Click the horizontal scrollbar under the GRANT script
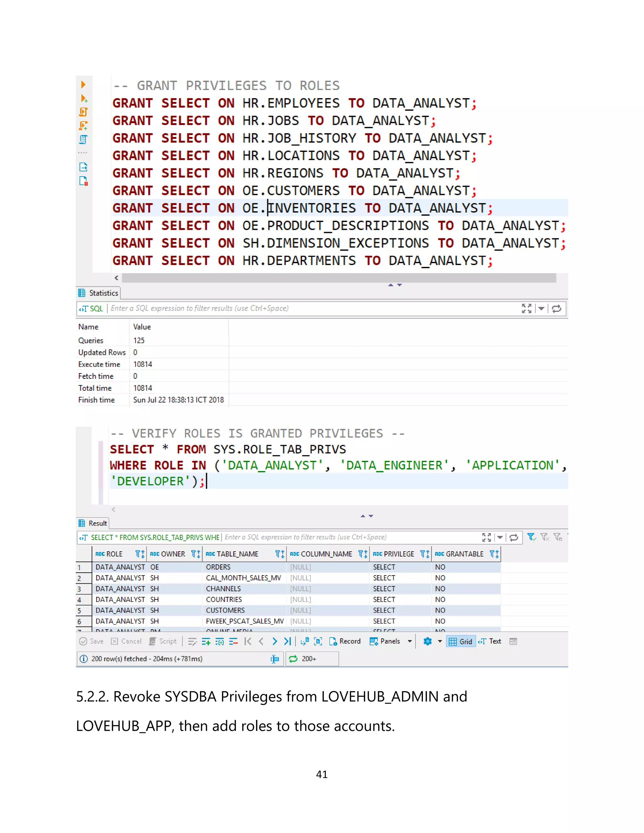Screen dimensions: 644x833 [x=339, y=278]
